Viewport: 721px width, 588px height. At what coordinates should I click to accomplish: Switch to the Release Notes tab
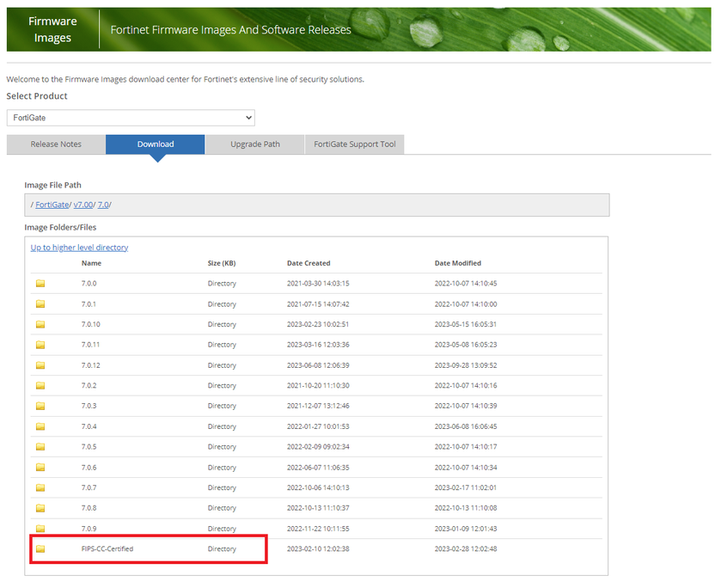point(56,144)
